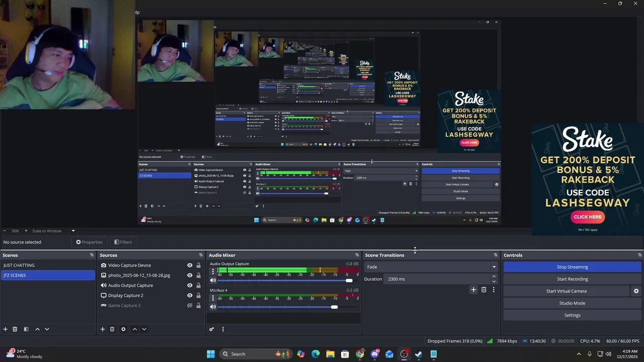The width and height of the screenshot is (644, 362).
Task: Select Audio Output Capture source row
Action: (151, 286)
